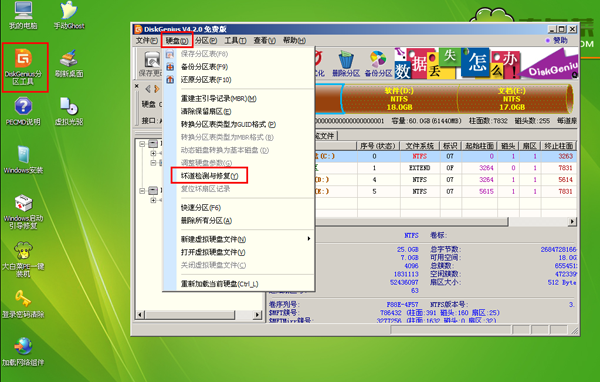Viewport: 600px width, 382px height.
Task: Expand the second disk tree node
Action: [142, 190]
